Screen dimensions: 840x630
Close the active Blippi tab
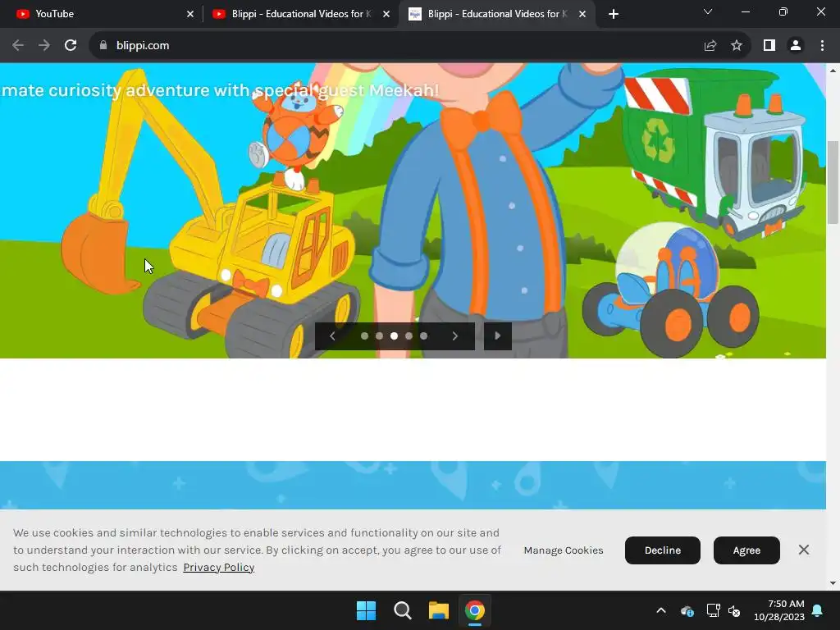[582, 14]
